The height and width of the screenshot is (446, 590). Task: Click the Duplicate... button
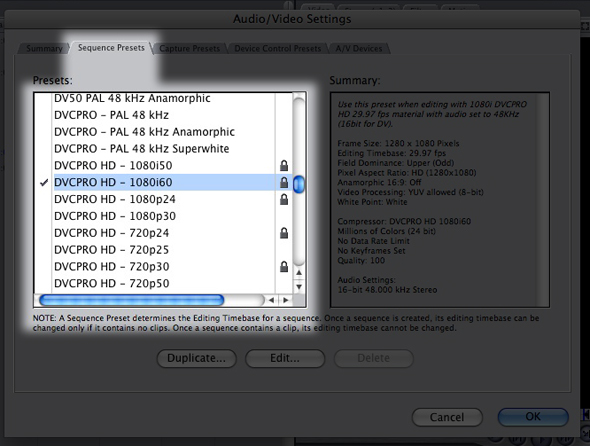(x=196, y=358)
